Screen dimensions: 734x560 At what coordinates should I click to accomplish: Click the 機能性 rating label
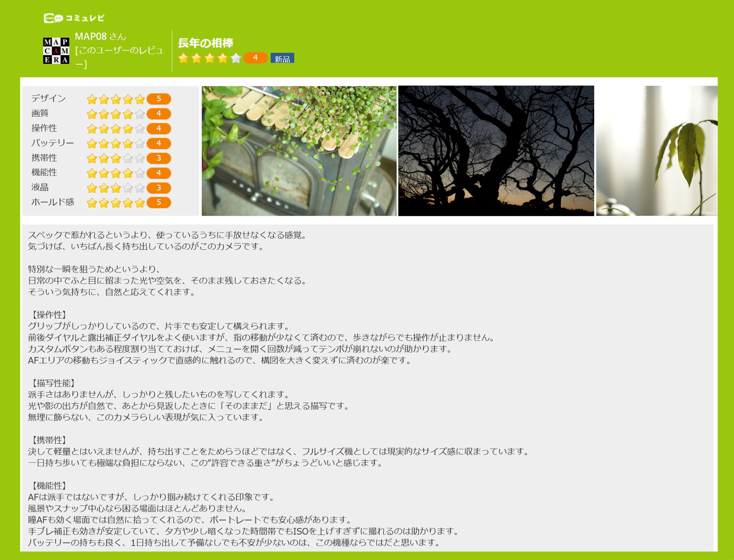click(x=44, y=173)
